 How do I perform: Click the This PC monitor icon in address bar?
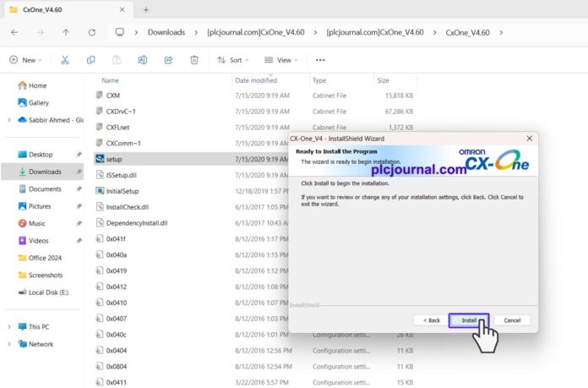pos(120,32)
